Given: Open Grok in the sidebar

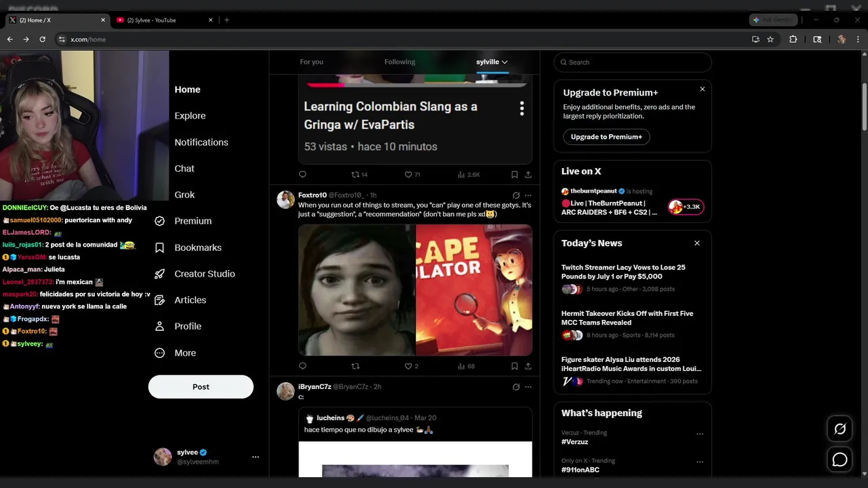Looking at the screenshot, I should pyautogui.click(x=184, y=195).
